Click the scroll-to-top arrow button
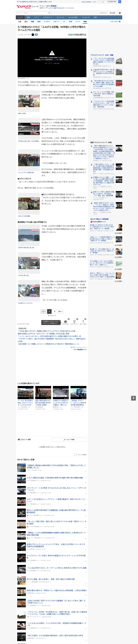This screenshot has height=644, width=138. pyautogui.click(x=133, y=398)
